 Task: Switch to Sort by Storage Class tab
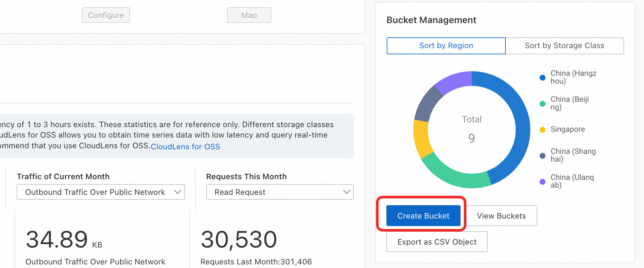point(564,46)
